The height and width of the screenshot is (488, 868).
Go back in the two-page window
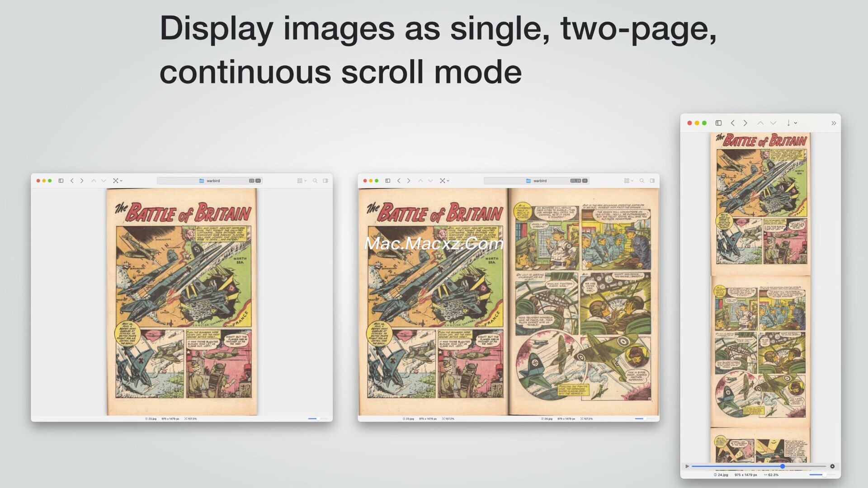tap(399, 181)
